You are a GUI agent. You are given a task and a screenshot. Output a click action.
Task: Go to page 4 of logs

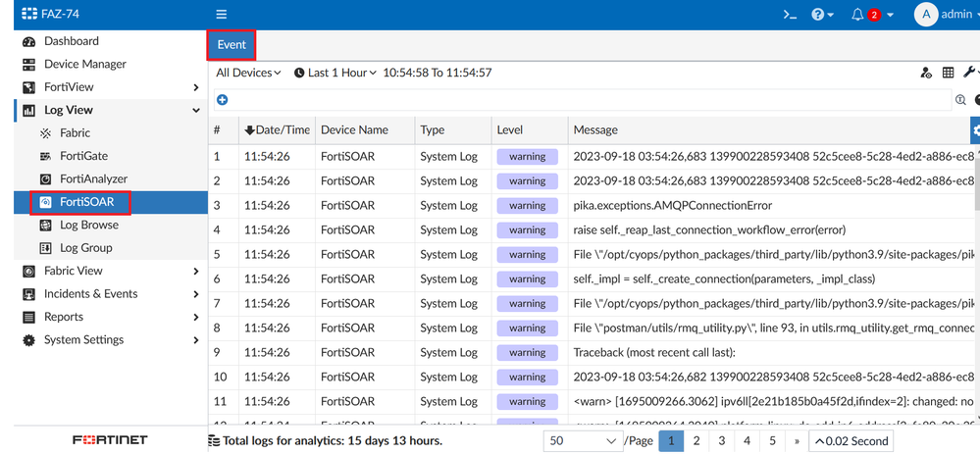[747, 441]
